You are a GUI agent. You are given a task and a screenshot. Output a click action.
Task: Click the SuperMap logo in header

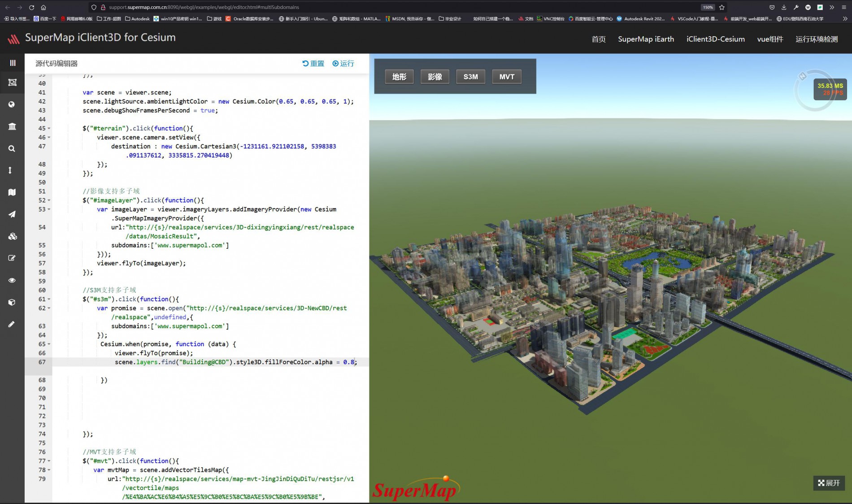tap(13, 39)
